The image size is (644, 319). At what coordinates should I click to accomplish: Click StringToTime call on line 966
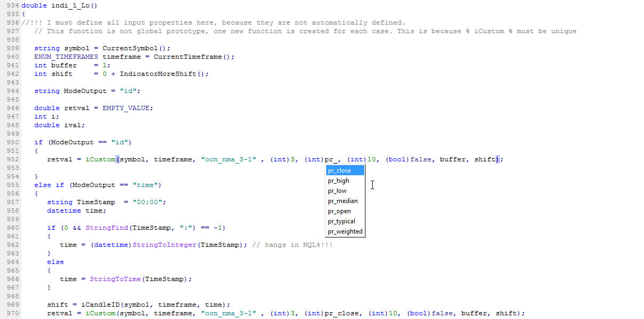pos(115,279)
